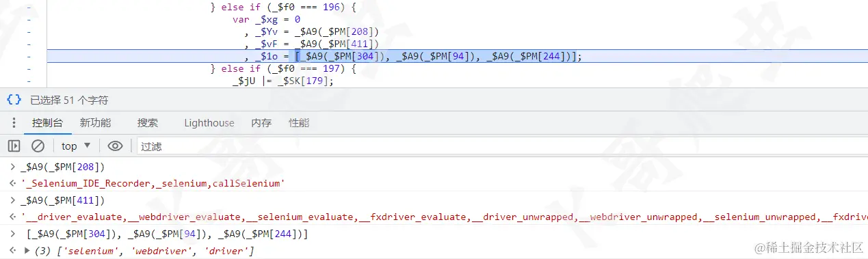Click the _$A9(_$PM[411]) console input line
Viewport: 868px width, 259px height.
(x=62, y=200)
